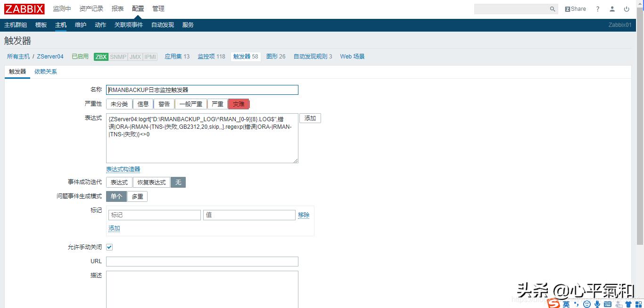Click the 添加 button beside the expression
Viewport: 644px width, 308px height.
310,118
